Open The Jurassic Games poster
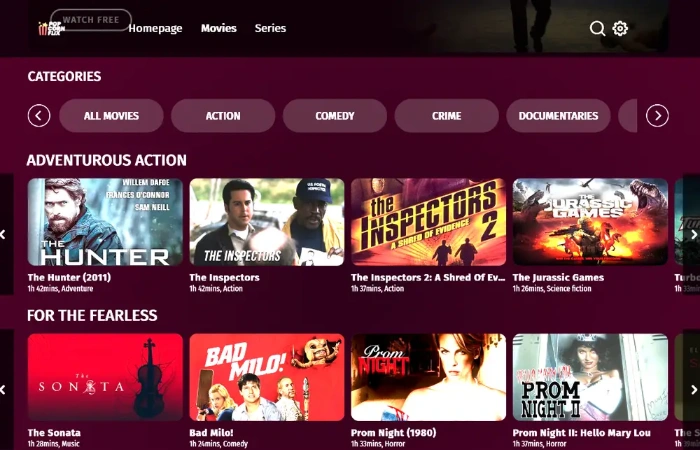Screen dimensions: 700x450 pos(590,222)
